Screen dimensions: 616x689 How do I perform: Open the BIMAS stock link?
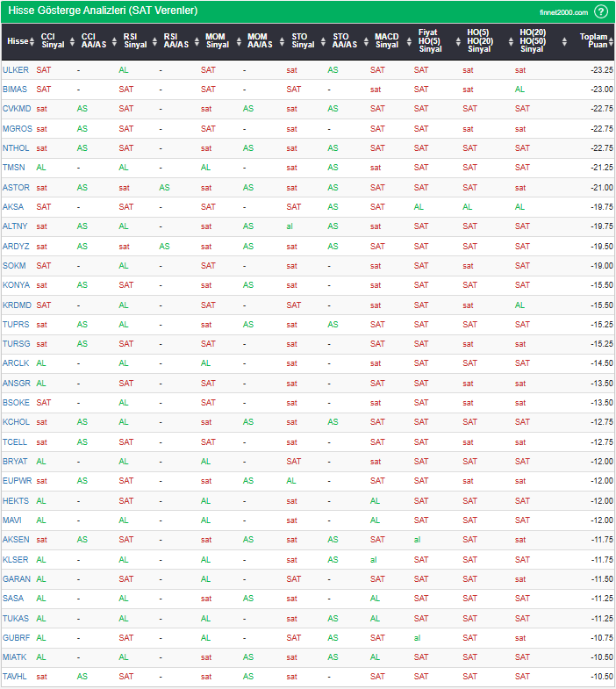point(15,90)
